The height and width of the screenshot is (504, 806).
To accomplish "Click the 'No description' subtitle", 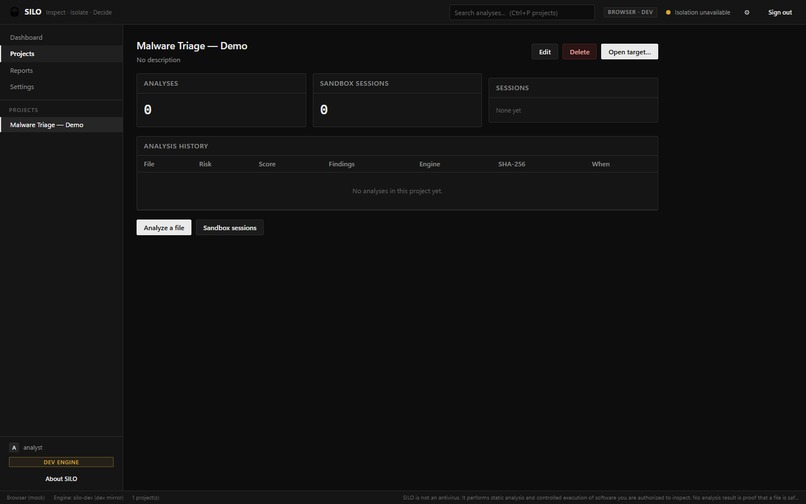I will click(158, 60).
